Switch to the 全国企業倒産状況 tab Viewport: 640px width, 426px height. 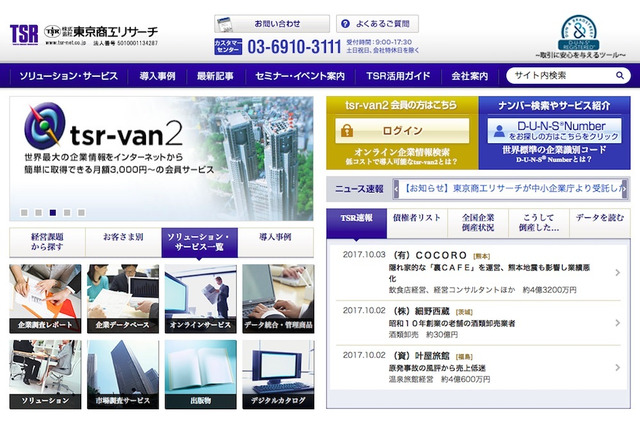tap(478, 223)
